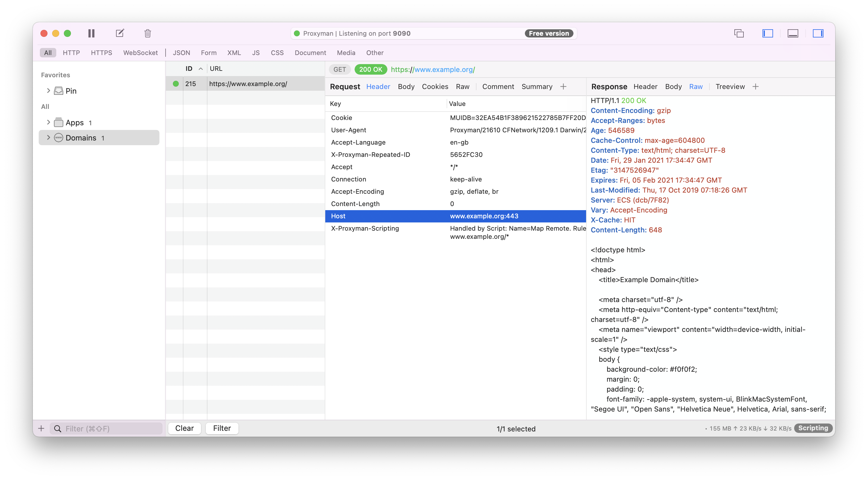868x480 pixels.
Task: Expand the Apps tree item
Action: tap(49, 122)
